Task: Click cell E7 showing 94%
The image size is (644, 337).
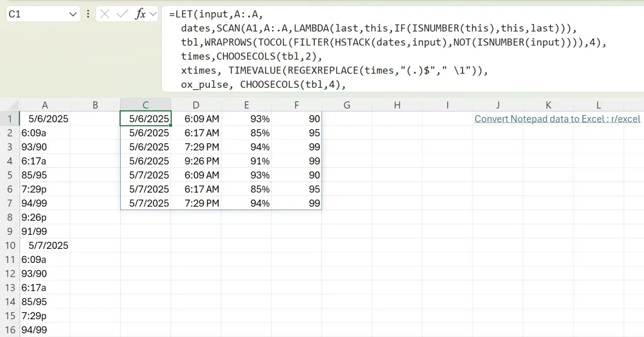Action: coord(246,204)
